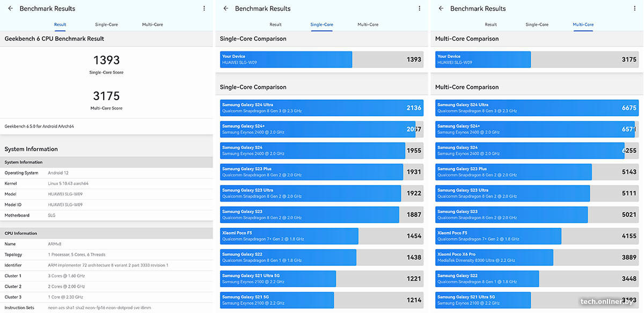Select Xiaomi Poco F5 bar scoring 1454
Screen dimensions: 644x313
(321, 236)
